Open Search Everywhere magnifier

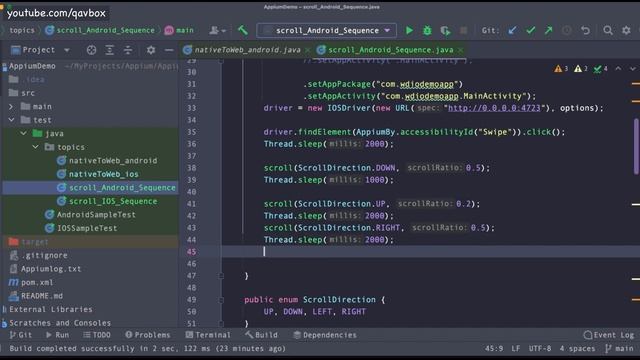pyautogui.click(x=608, y=30)
